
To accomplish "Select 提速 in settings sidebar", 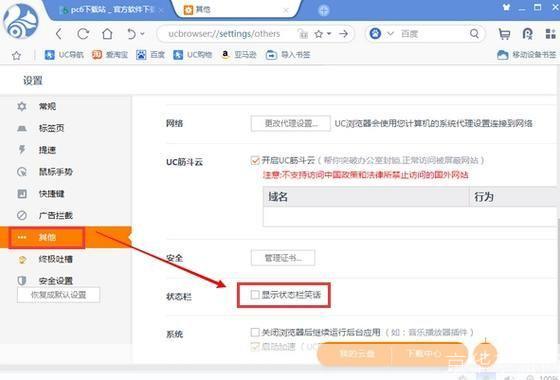I will point(66,150).
